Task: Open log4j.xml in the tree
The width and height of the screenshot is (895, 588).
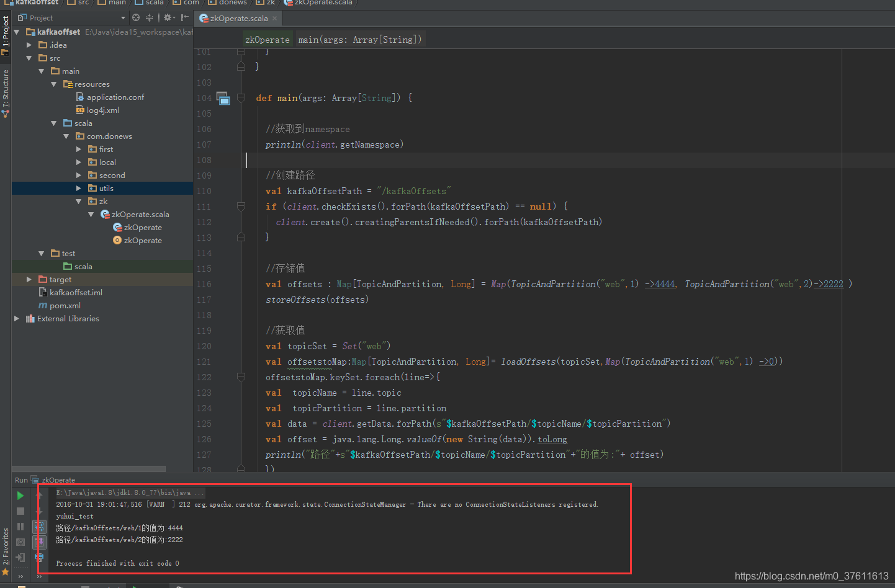Action: coord(98,110)
